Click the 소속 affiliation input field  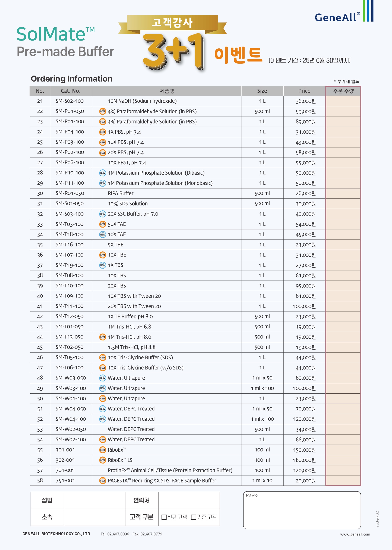point(94,517)
